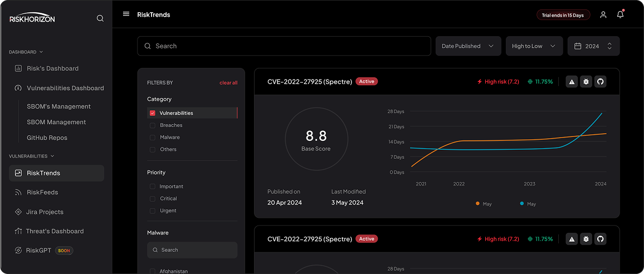Check the Breaches category checkbox
This screenshot has height=274, width=644.
153,125
